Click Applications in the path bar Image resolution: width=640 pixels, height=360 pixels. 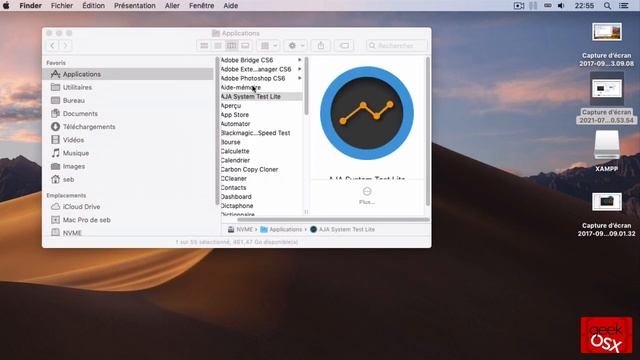[x=281, y=229]
